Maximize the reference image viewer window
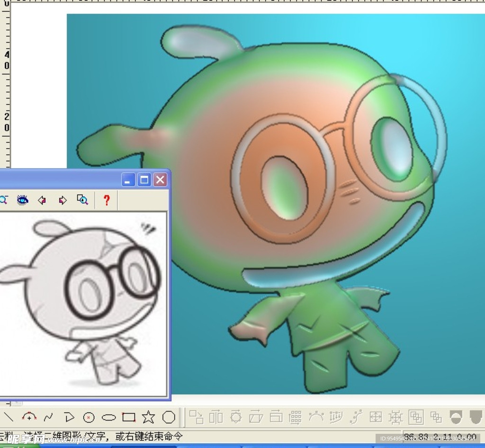The height and width of the screenshot is (448, 485). click(x=144, y=180)
